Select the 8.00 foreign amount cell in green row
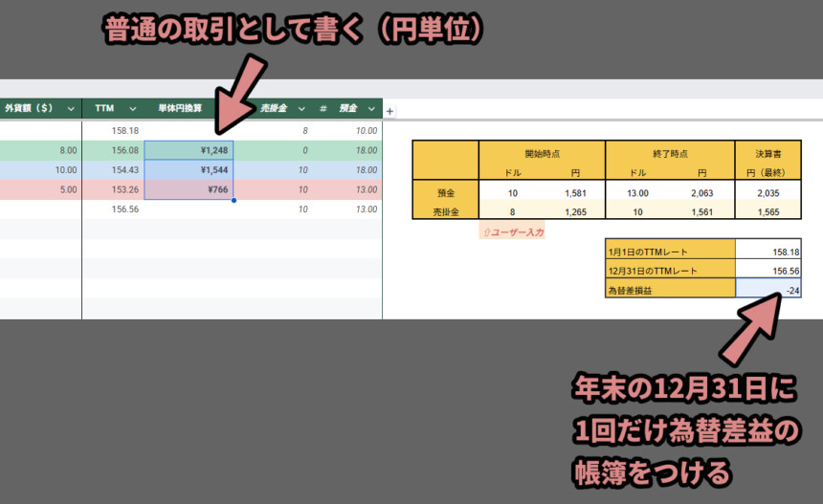 40,150
